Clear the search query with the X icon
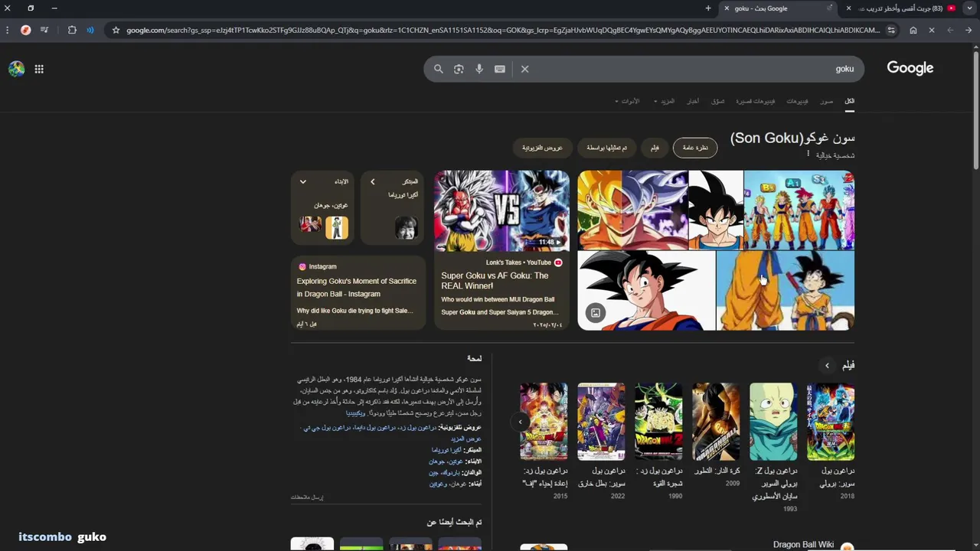Screen dimensions: 980x551 (524, 69)
